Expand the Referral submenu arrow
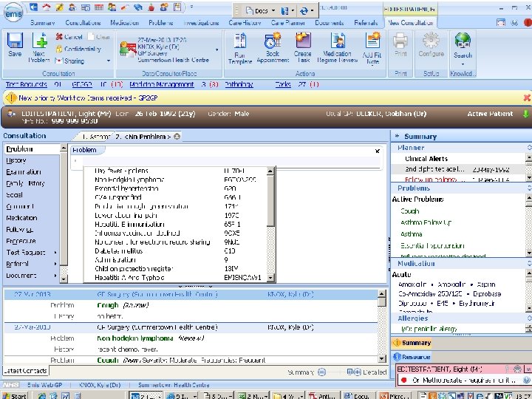Screen dimensions: 532x399 point(55,264)
